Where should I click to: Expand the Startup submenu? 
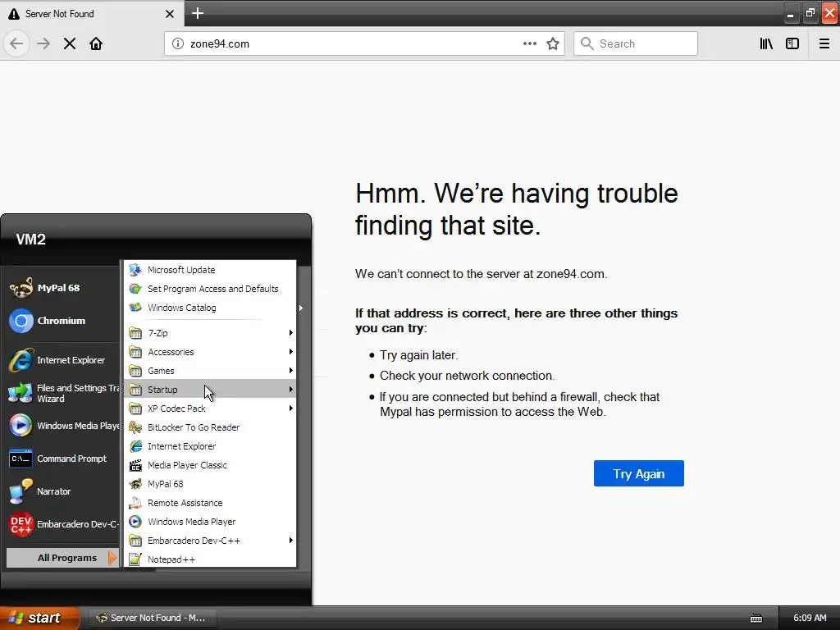coord(210,390)
